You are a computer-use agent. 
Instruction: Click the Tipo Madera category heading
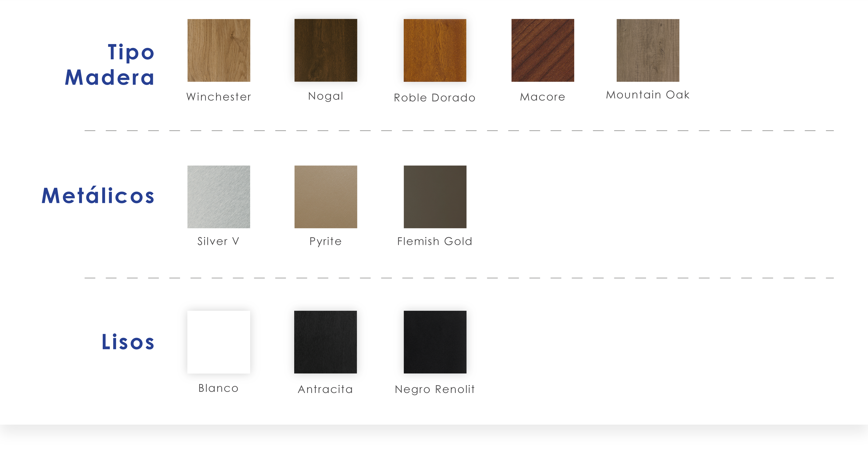coord(110,65)
